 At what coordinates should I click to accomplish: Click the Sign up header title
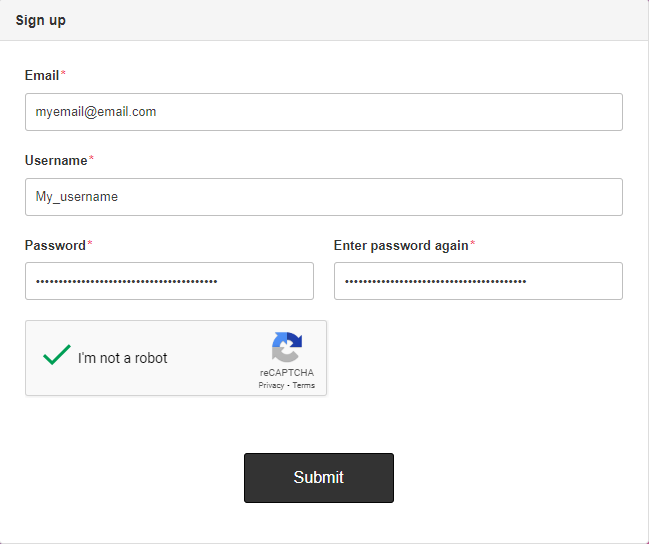coord(41,20)
